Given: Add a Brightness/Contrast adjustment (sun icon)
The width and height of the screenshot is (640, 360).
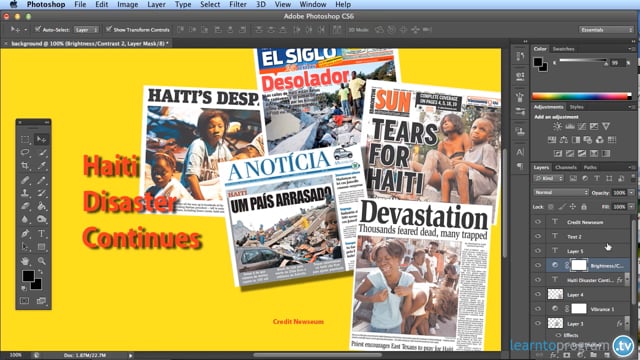Looking at the screenshot, I should [x=557, y=127].
